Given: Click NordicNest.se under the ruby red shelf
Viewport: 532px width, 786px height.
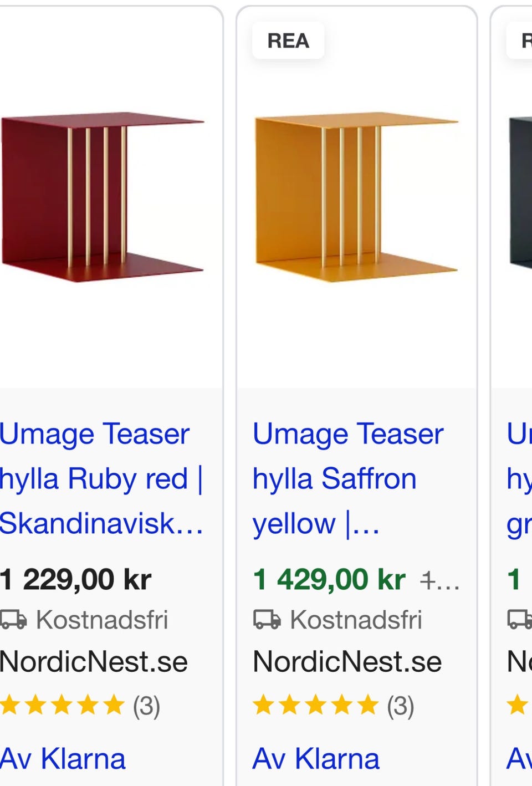Looking at the screenshot, I should pyautogui.click(x=94, y=662).
